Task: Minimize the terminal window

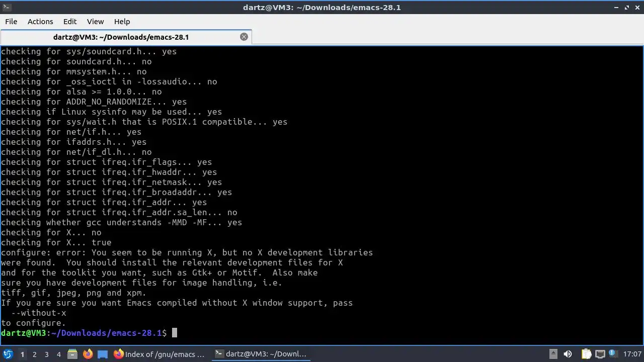Action: coord(616,8)
